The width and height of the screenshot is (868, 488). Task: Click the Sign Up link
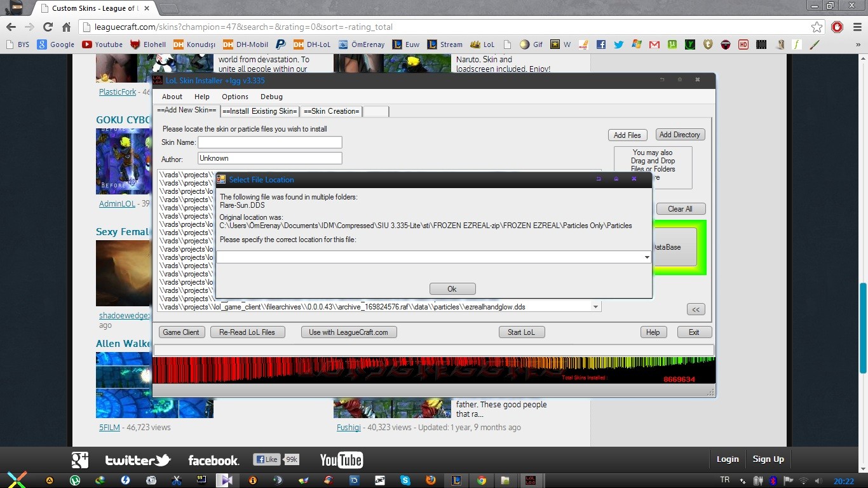(768, 459)
